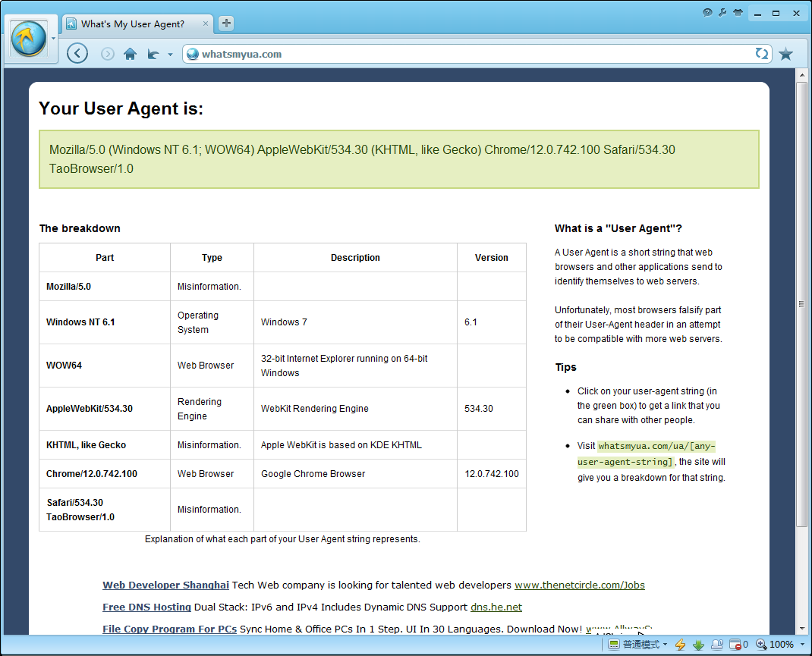Open the Web Developer Shanghai ad link
Viewport: 812px width, 656px height.
click(165, 585)
